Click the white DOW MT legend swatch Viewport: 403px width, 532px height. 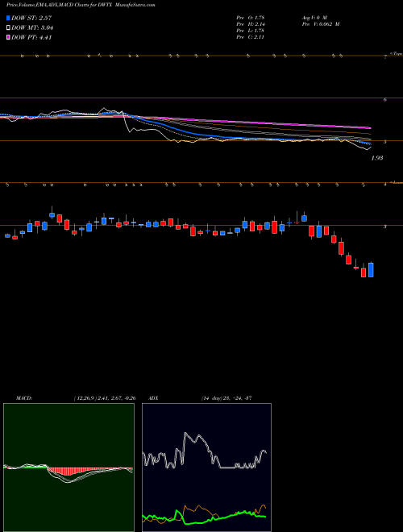tap(9, 28)
